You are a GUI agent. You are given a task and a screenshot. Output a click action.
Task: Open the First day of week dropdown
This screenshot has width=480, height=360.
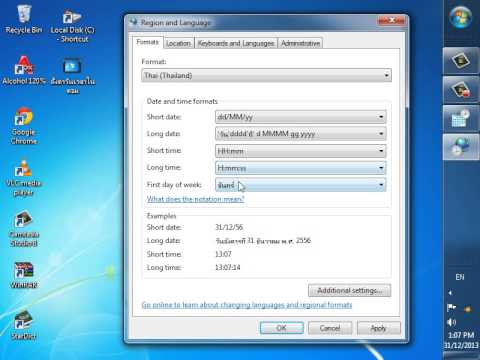301,185
